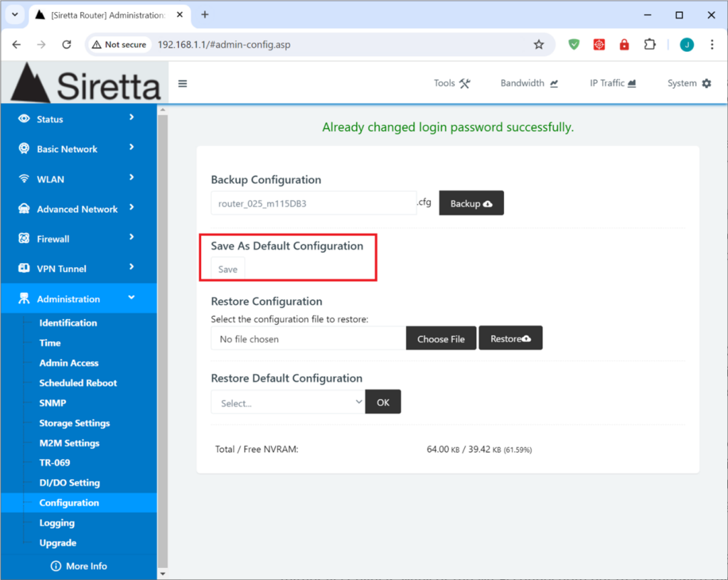Bookmark page with star icon
Screen dimensions: 728x580
point(539,45)
